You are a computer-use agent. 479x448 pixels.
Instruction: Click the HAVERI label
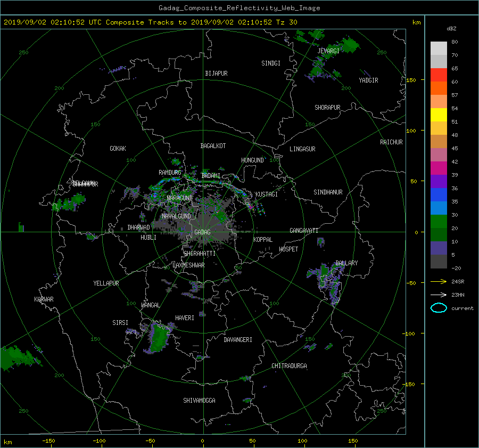point(185,318)
